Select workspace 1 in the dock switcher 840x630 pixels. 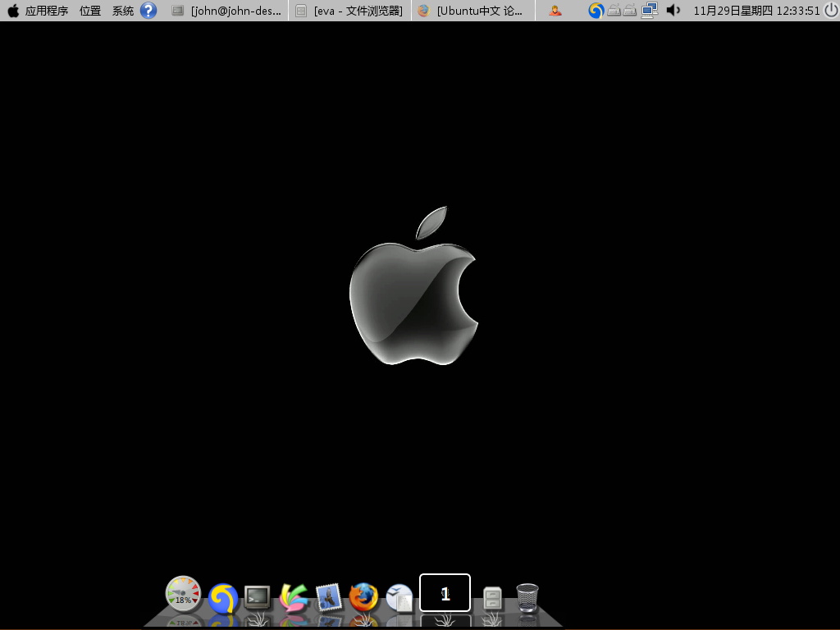445,592
